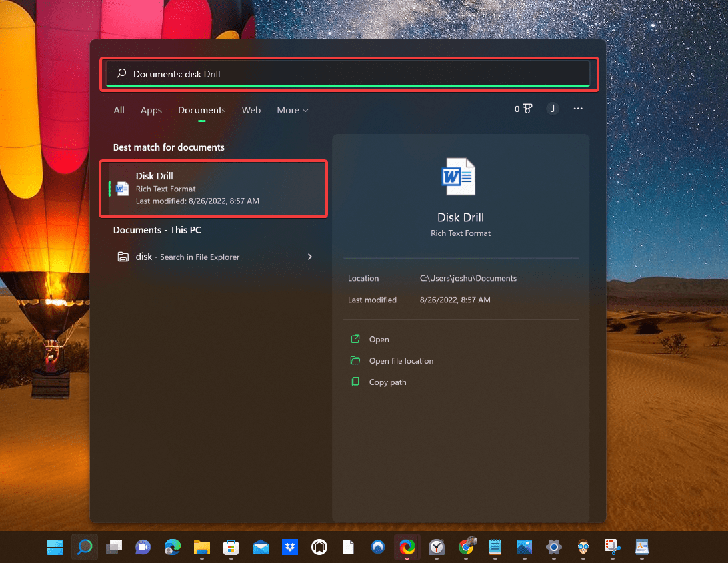The image size is (728, 563).
Task: Expand the chevron next to disk search
Action: tap(310, 257)
